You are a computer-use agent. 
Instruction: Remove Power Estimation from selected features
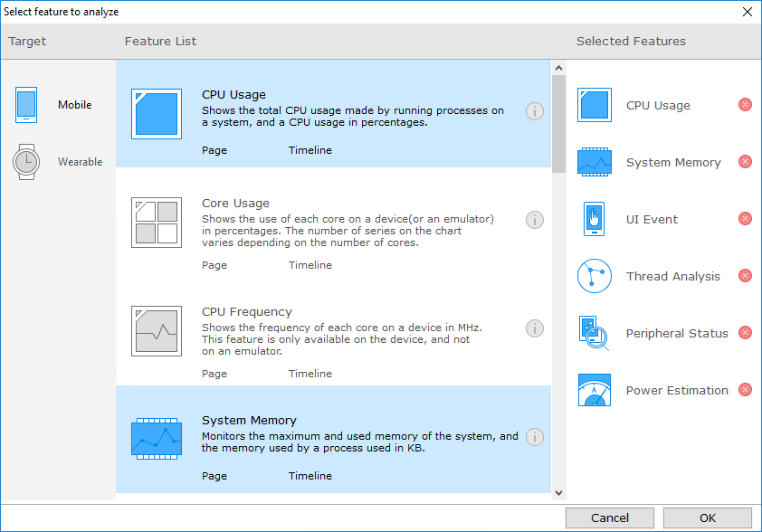click(745, 390)
